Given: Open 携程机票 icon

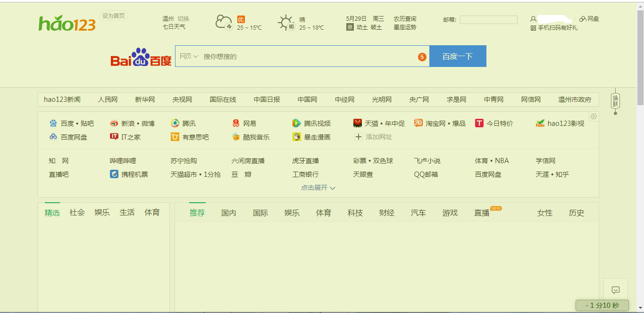Looking at the screenshot, I should [114, 174].
